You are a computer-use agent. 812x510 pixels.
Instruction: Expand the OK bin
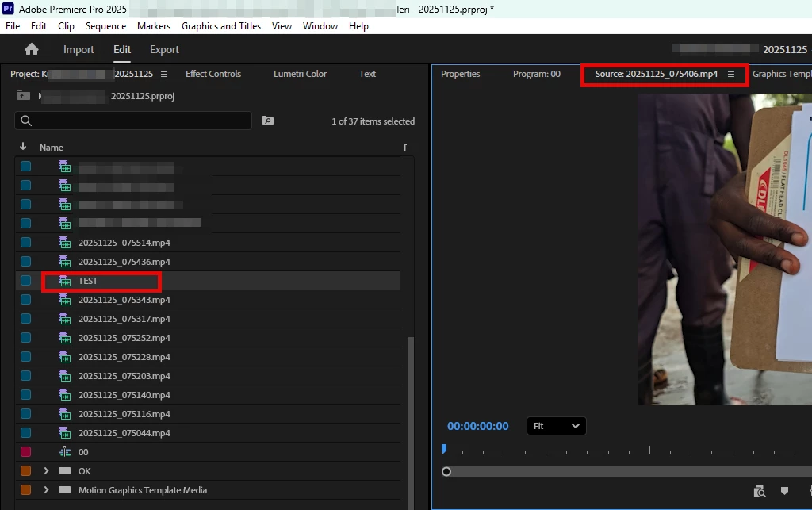tap(46, 470)
